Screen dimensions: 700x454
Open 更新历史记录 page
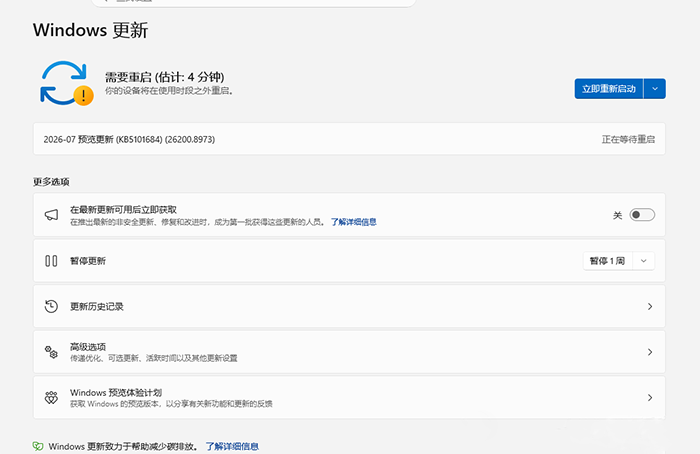click(349, 306)
